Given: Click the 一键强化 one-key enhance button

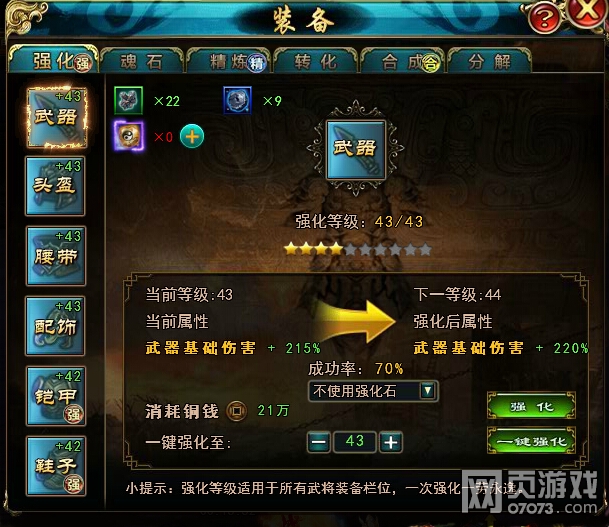Looking at the screenshot, I should click(x=531, y=440).
